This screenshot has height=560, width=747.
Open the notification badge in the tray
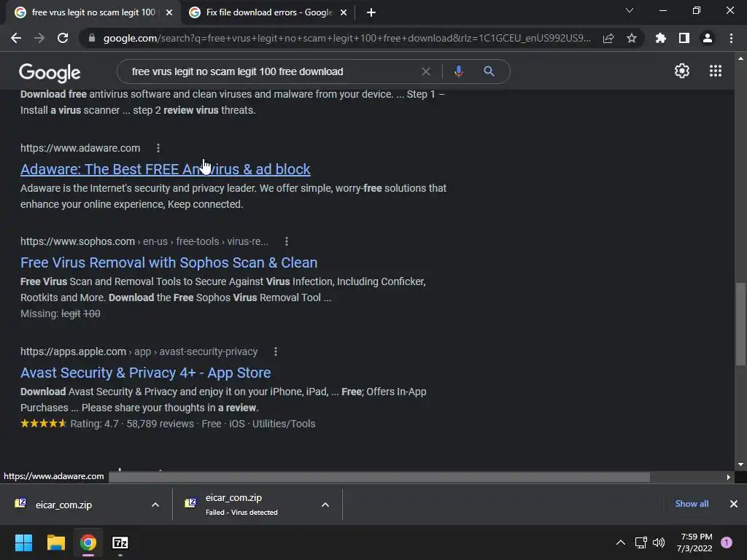tap(726, 542)
